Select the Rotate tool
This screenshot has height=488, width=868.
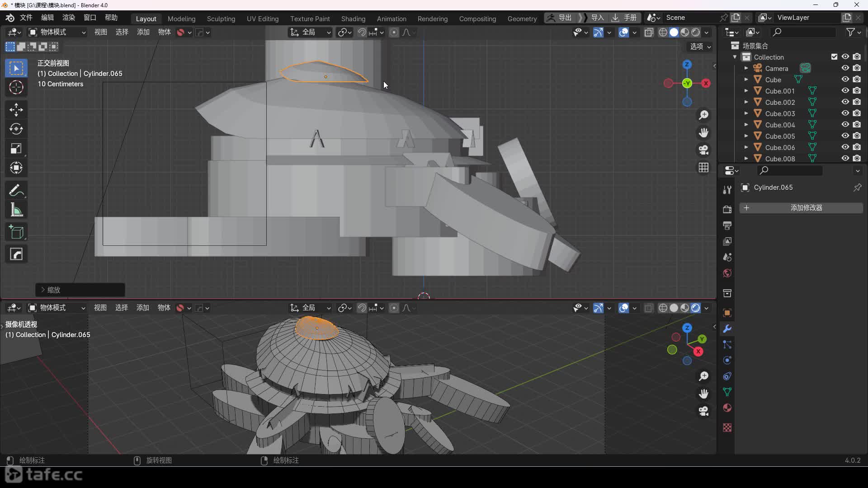coord(16,129)
